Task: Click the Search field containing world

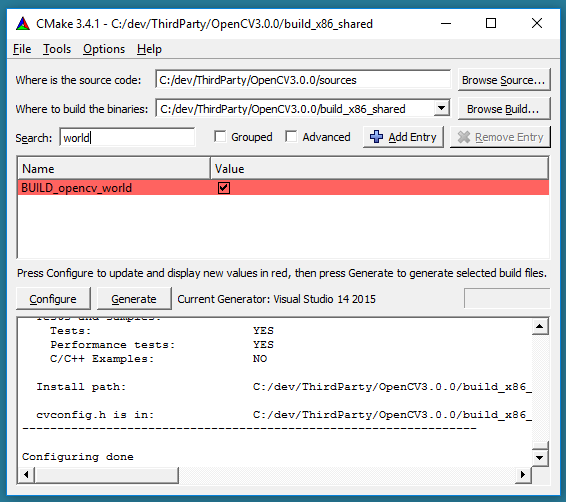Action: point(127,137)
